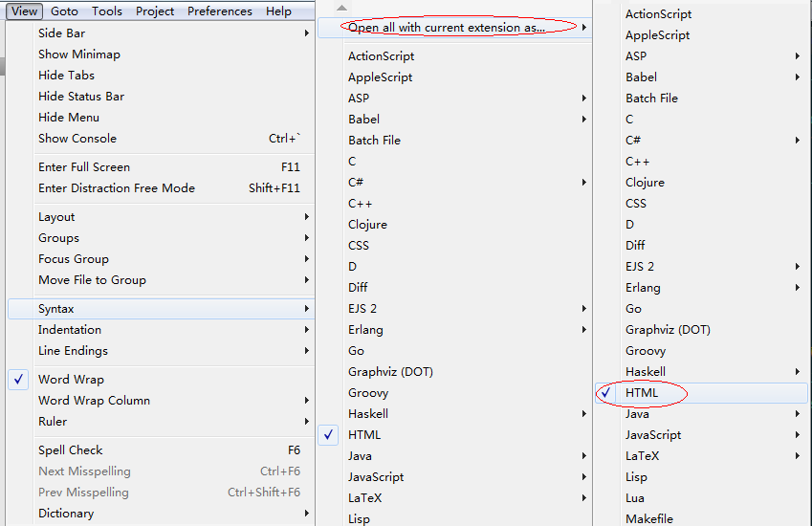The height and width of the screenshot is (526, 812).
Task: Expand the Side Bar submenu
Action: [x=161, y=33]
